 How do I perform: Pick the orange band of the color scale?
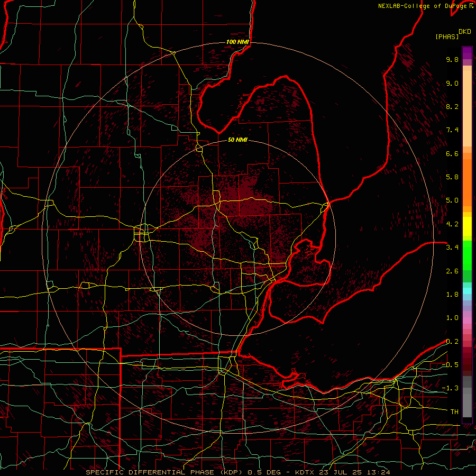coord(467,182)
